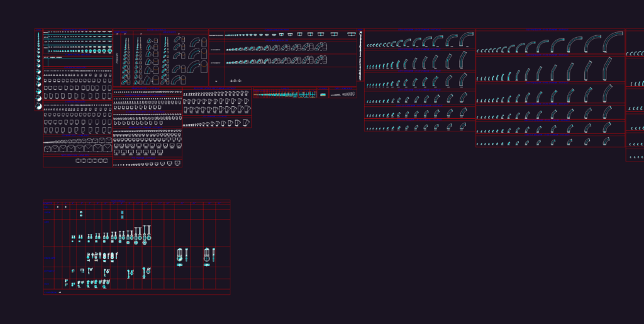Select the dense cyan strip of small fittings
This screenshot has width=644, height=324.
285,94
